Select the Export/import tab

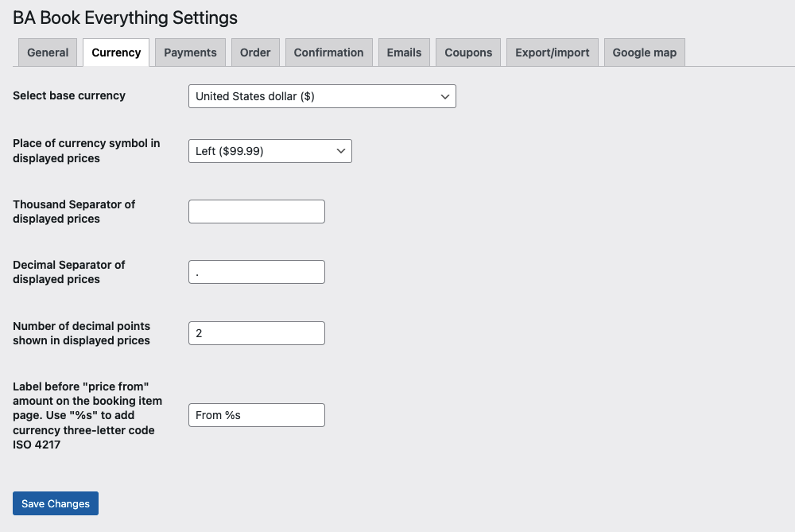(552, 52)
